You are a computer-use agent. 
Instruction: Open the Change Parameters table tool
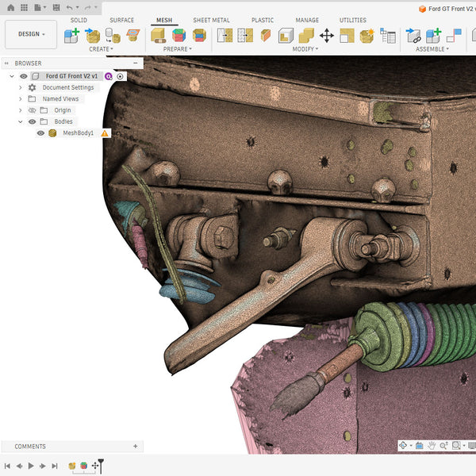(x=388, y=36)
